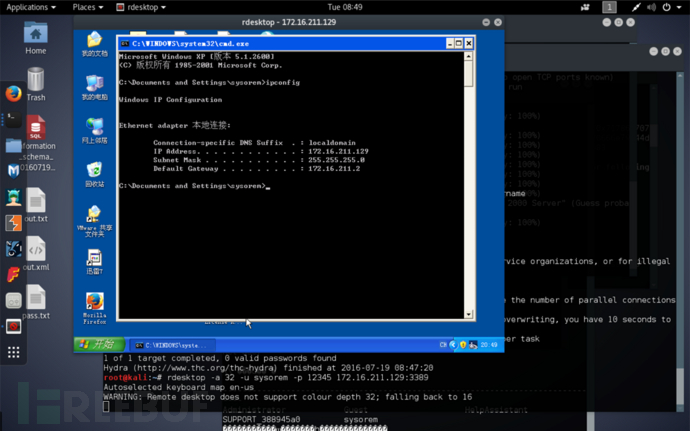Open the volume control in top bar
The width and height of the screenshot is (690, 431).
click(x=651, y=7)
